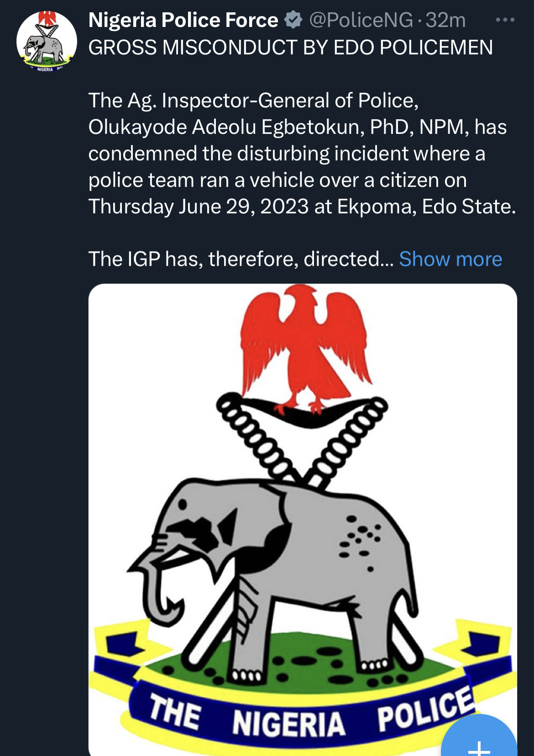Open the three-dot more options menu

pyautogui.click(x=505, y=20)
